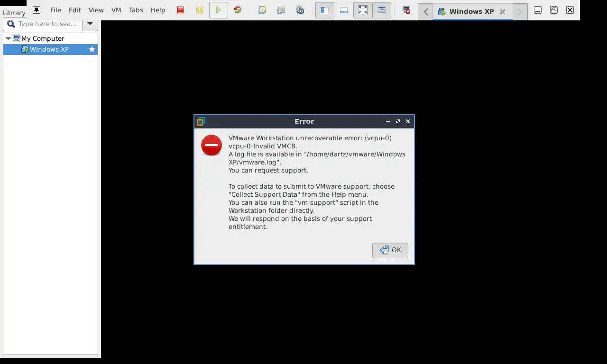Viewport: 607px width, 364px height.
Task: Click the disconnect icon with the red X
Action: tap(406, 10)
